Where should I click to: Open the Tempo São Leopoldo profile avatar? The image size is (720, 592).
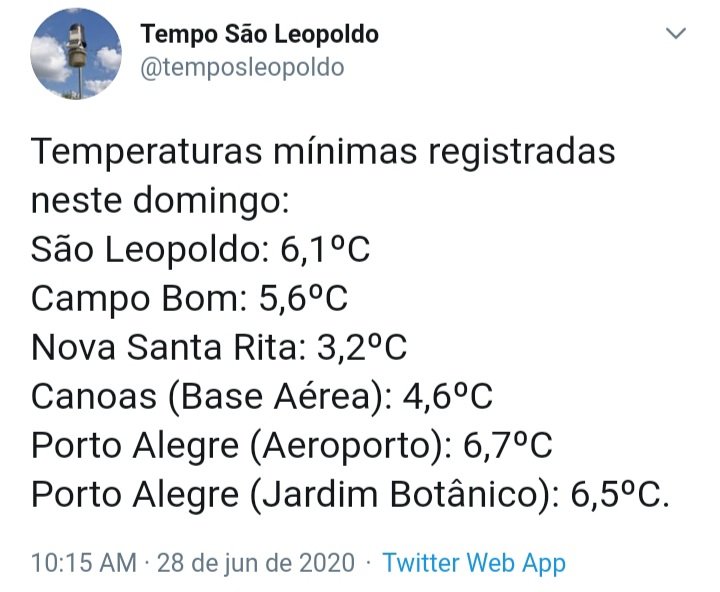tap(76, 54)
